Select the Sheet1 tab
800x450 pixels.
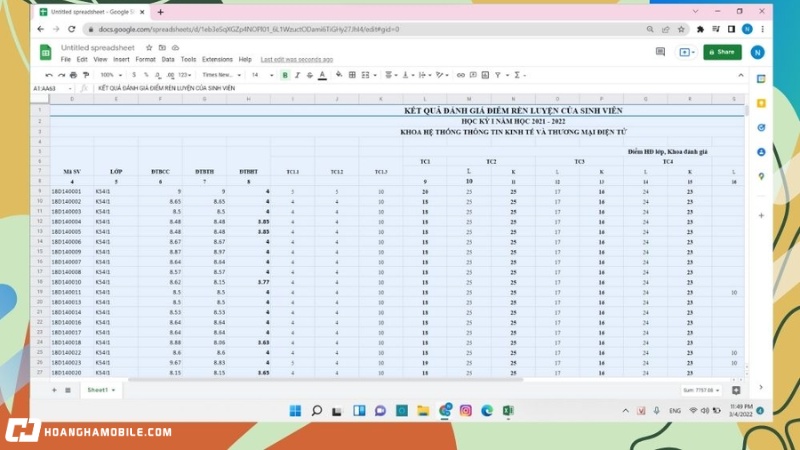coord(101,390)
